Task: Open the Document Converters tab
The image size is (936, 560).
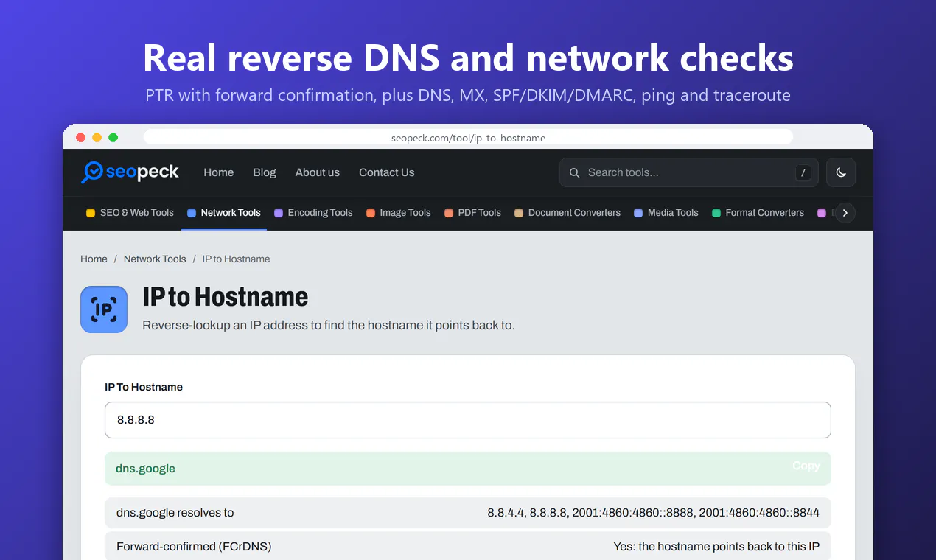Action: (x=567, y=213)
